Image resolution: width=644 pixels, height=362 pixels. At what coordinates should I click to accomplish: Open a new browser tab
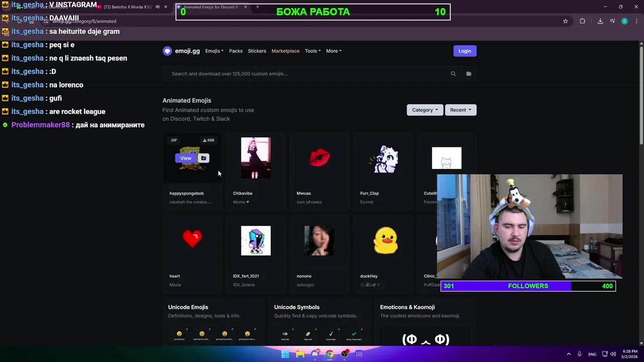257,7
